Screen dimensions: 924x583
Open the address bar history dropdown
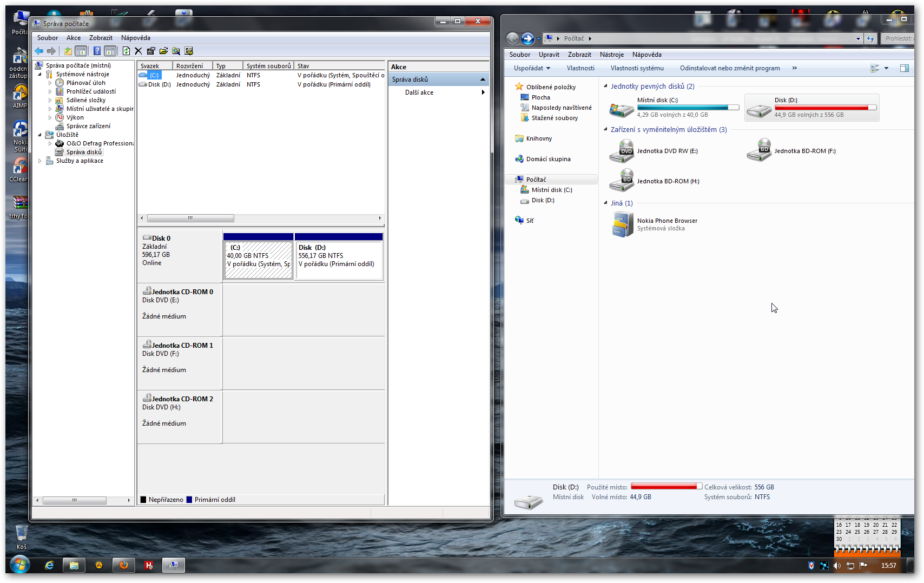(x=858, y=38)
